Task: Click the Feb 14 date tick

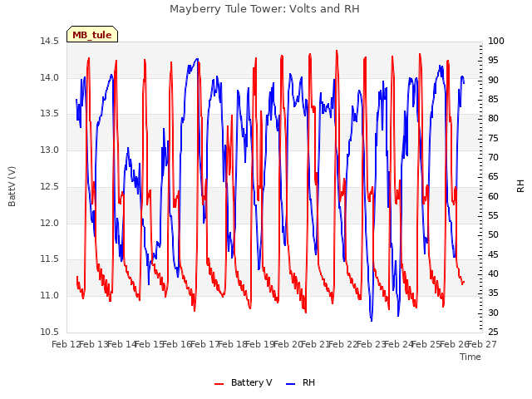Action: (x=121, y=345)
